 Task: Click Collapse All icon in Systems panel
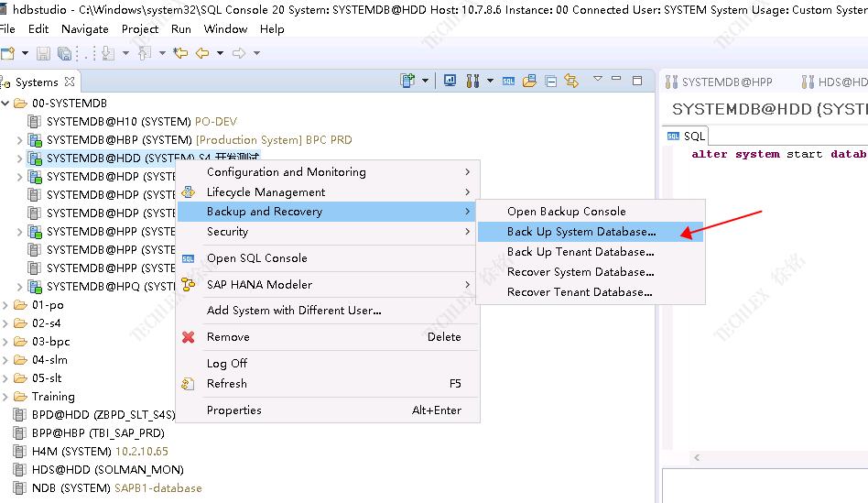point(550,81)
